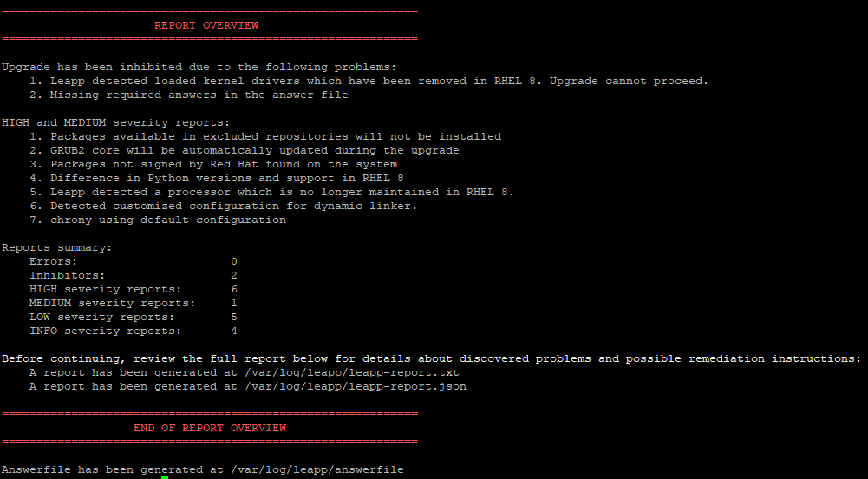Click the dynamic linker configuration line
The width and height of the screenshot is (868, 479).
point(224,206)
